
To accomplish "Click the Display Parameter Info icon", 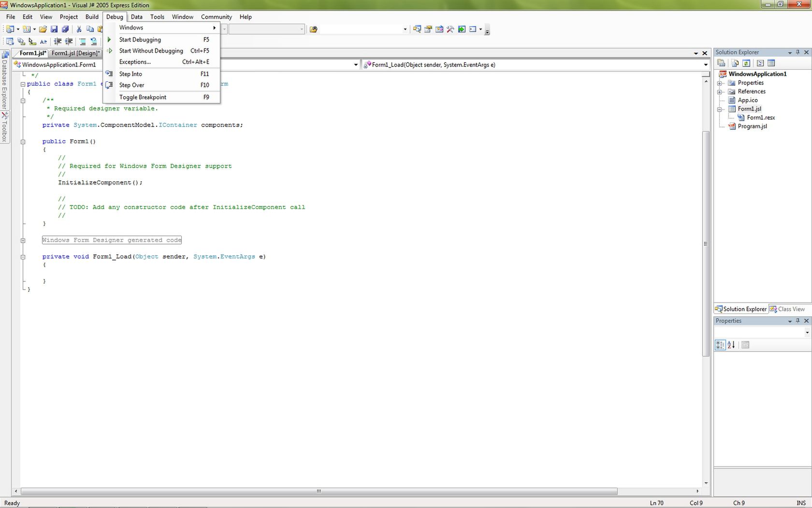I will pyautogui.click(x=21, y=42).
